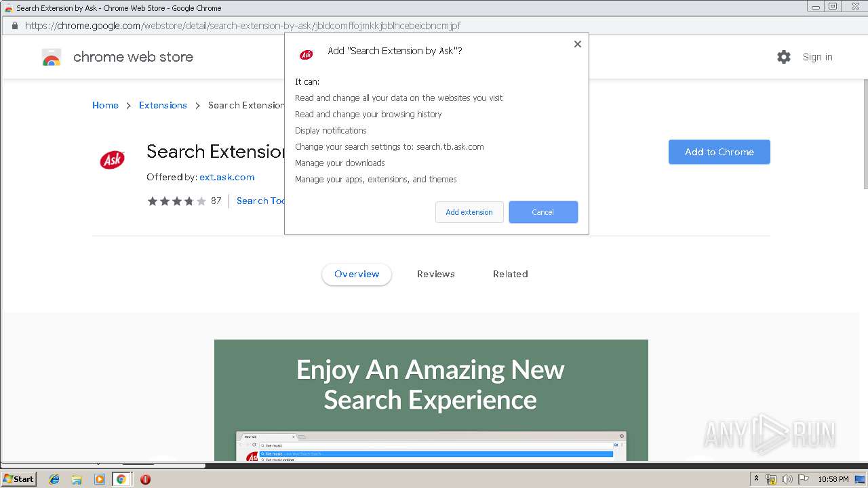
Task: Click the promotional search experience image
Action: 431,400
